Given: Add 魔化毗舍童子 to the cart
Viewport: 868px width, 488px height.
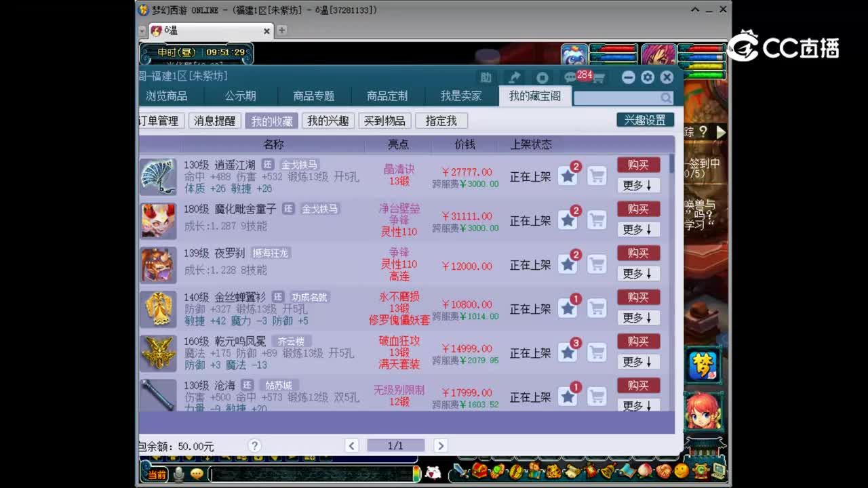Looking at the screenshot, I should 597,220.
